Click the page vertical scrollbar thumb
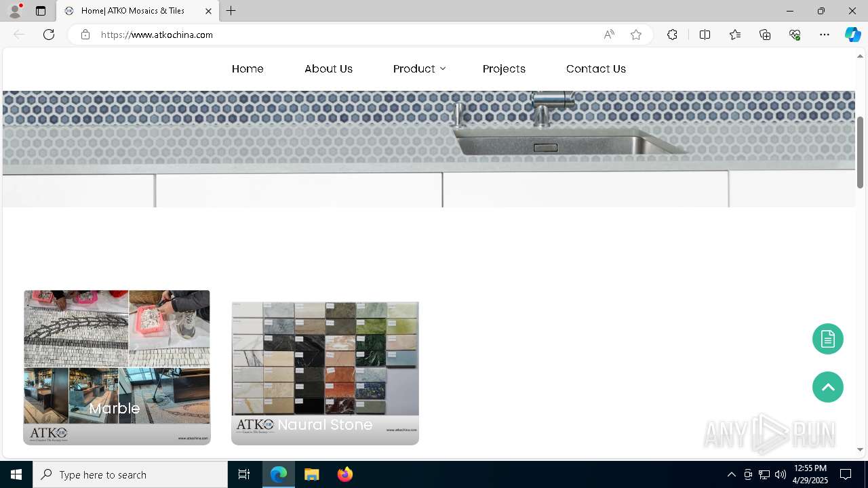Image resolution: width=868 pixels, height=488 pixels. click(860, 152)
